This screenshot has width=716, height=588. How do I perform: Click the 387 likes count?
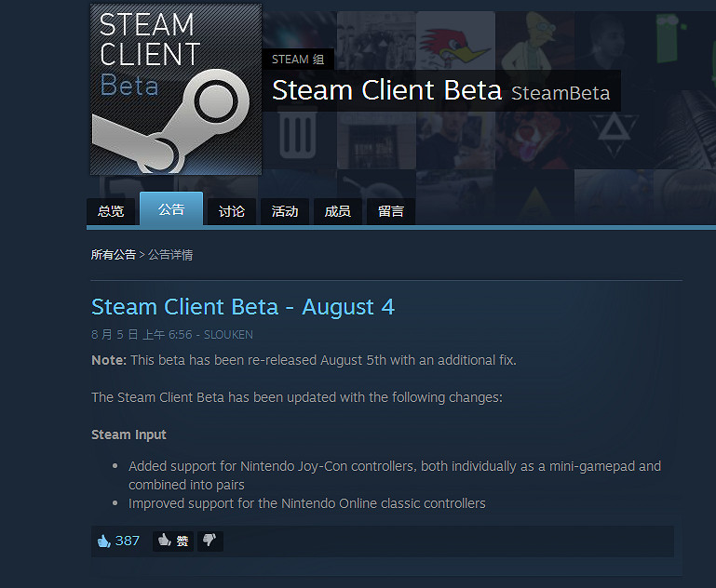(128, 541)
